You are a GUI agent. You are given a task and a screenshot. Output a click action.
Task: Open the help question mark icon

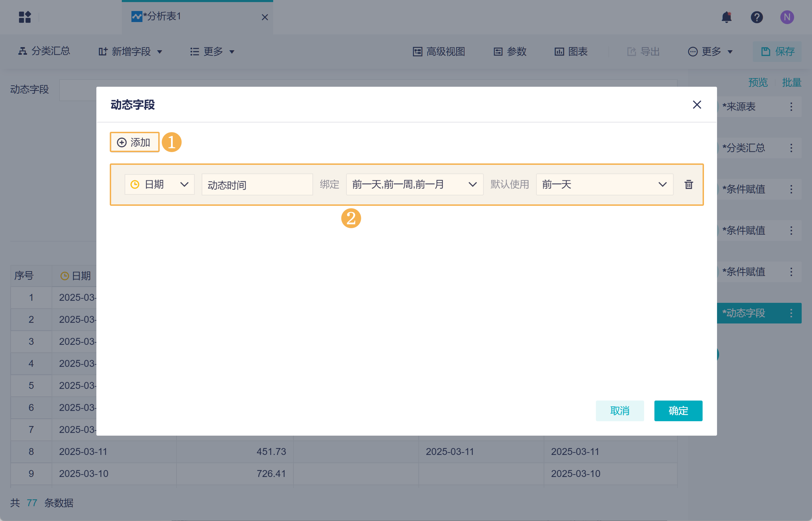click(x=757, y=17)
